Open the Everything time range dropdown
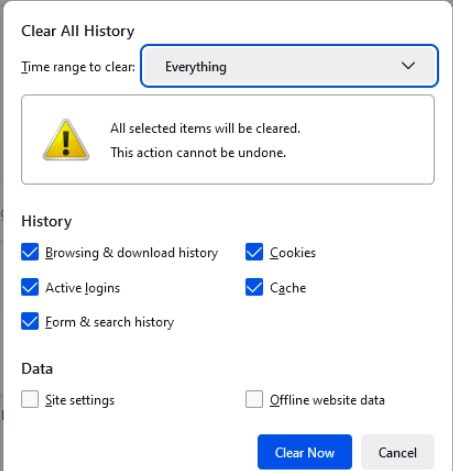 [x=289, y=66]
